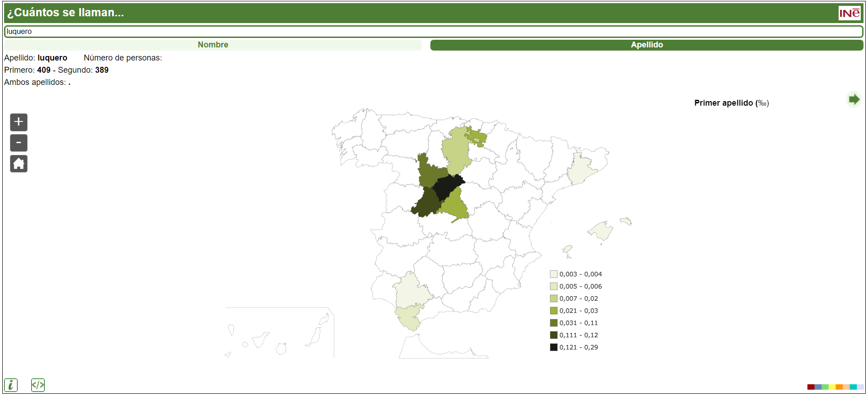Apply the orange color scheme swatch

tap(839, 387)
